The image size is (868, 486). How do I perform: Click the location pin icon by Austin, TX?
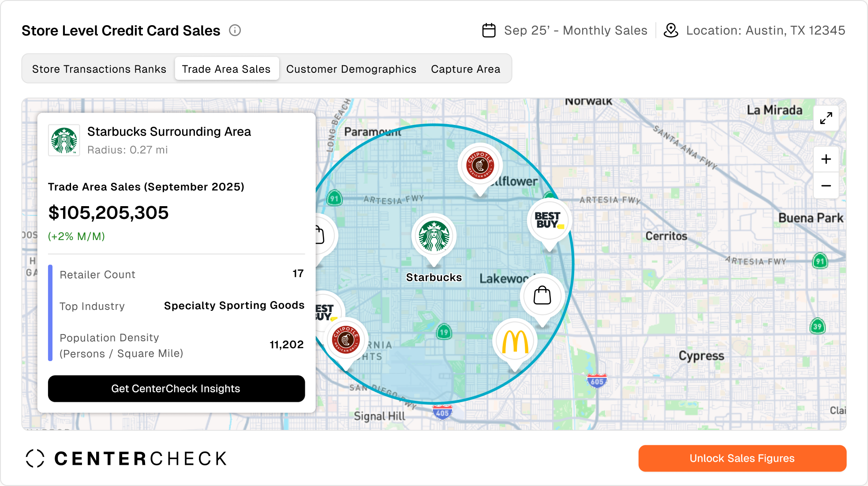pyautogui.click(x=671, y=30)
